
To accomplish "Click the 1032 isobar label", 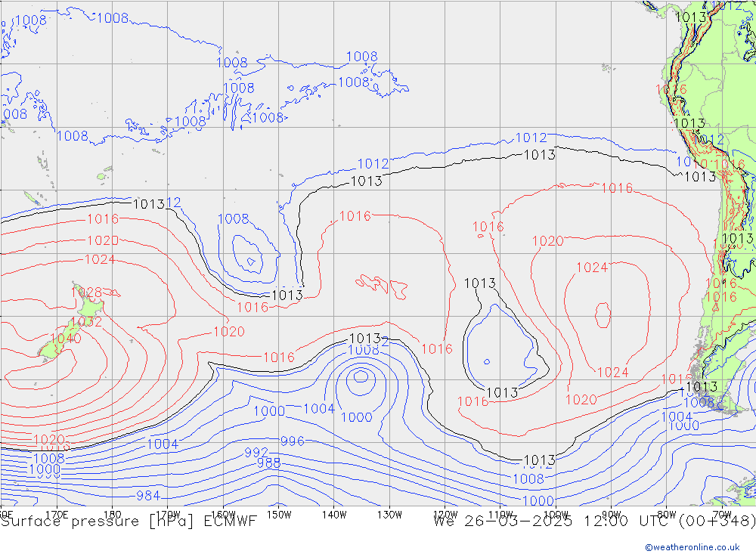I will point(86,322).
